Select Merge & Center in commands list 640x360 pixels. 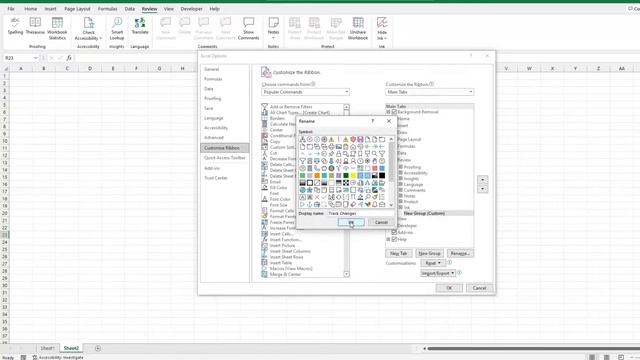point(285,274)
